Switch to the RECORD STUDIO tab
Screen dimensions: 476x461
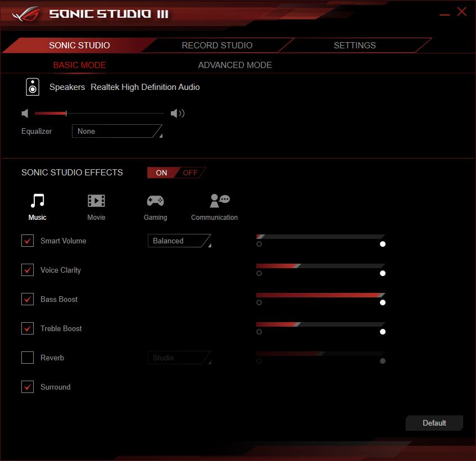(x=217, y=45)
